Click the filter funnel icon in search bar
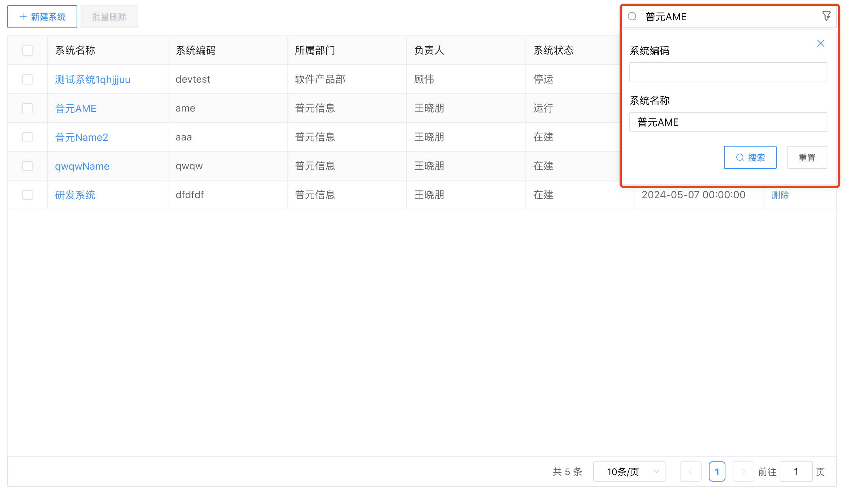Viewport: 862px width, 504px height. pyautogui.click(x=827, y=16)
